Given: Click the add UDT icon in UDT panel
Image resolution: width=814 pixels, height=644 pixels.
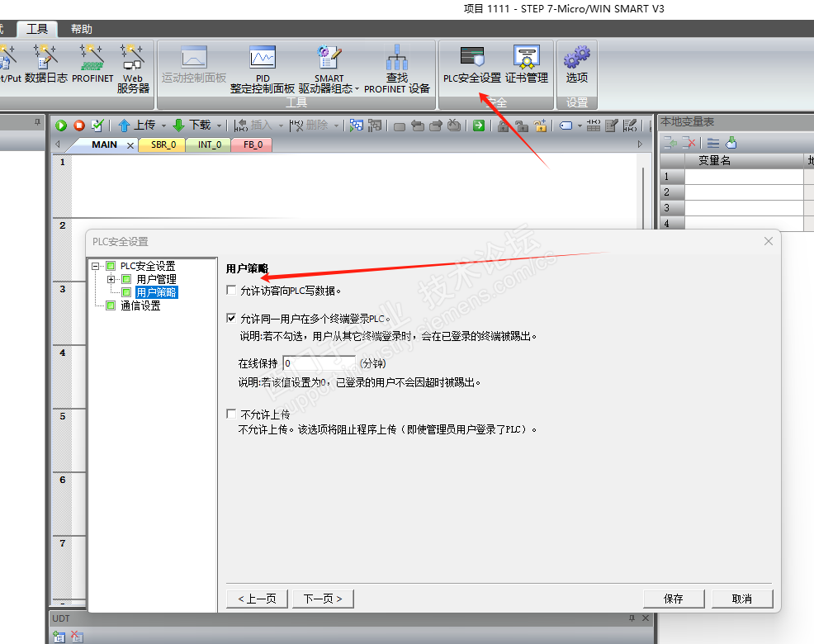Looking at the screenshot, I should click(x=59, y=637).
